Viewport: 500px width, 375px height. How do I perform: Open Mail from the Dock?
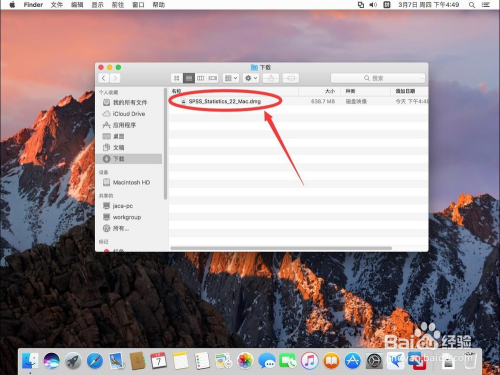116,361
